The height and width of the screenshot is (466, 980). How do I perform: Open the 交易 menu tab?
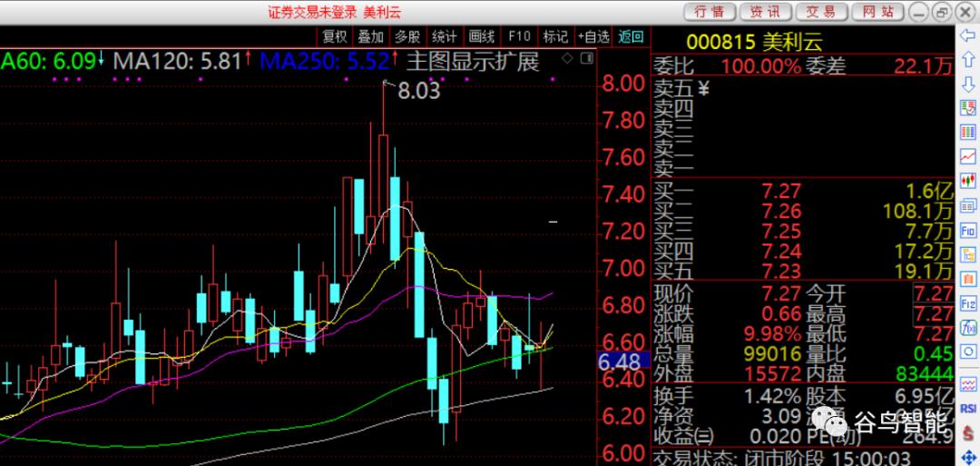(820, 11)
